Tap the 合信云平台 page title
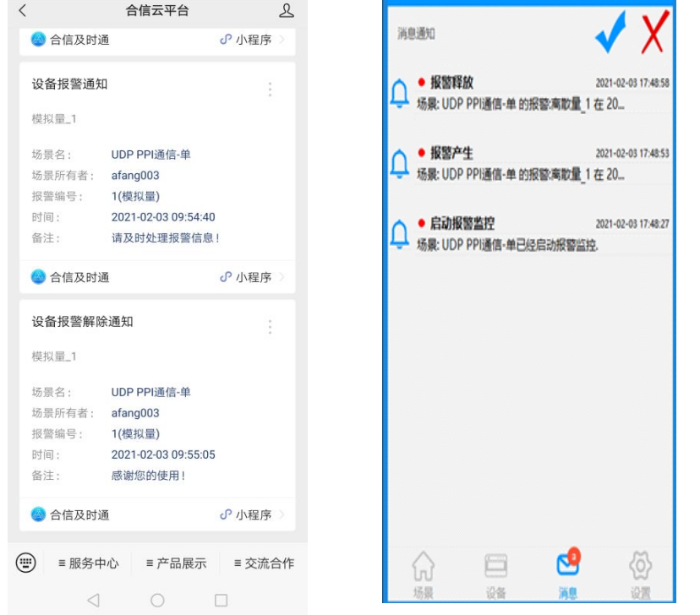 click(157, 10)
